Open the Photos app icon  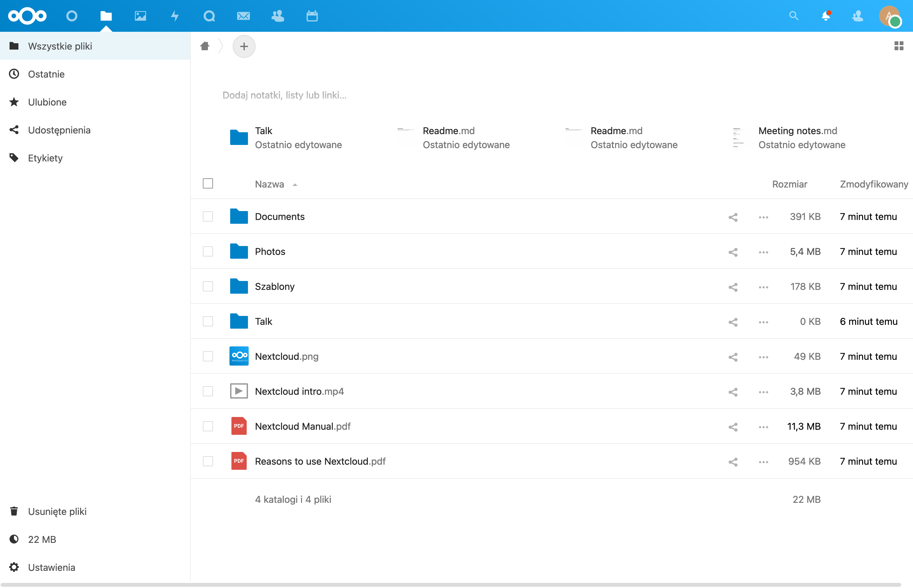point(140,16)
